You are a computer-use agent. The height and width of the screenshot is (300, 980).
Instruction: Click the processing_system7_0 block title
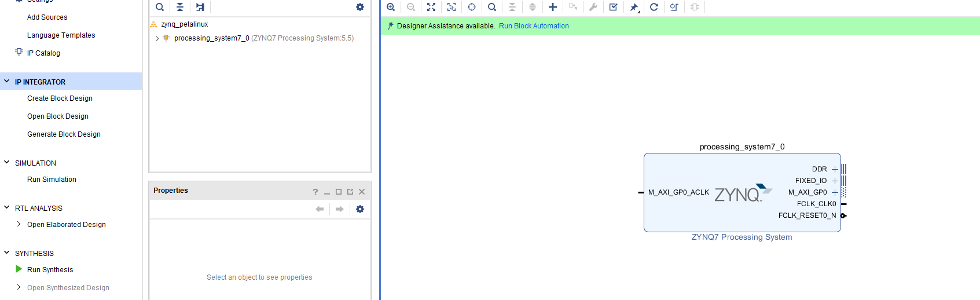pyautogui.click(x=742, y=147)
